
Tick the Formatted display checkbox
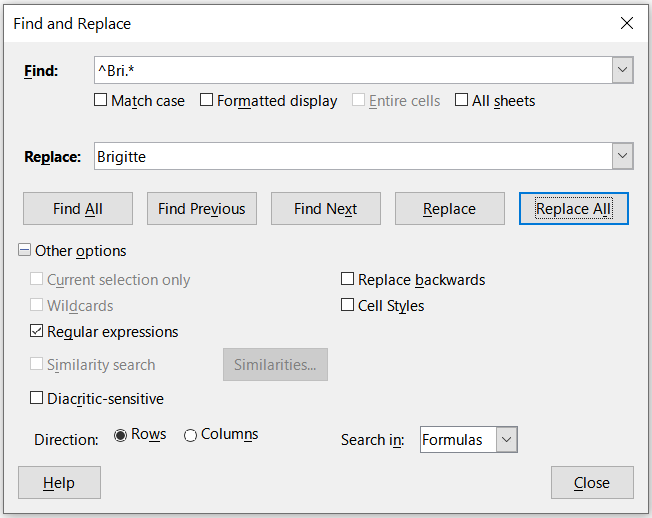pyautogui.click(x=206, y=100)
